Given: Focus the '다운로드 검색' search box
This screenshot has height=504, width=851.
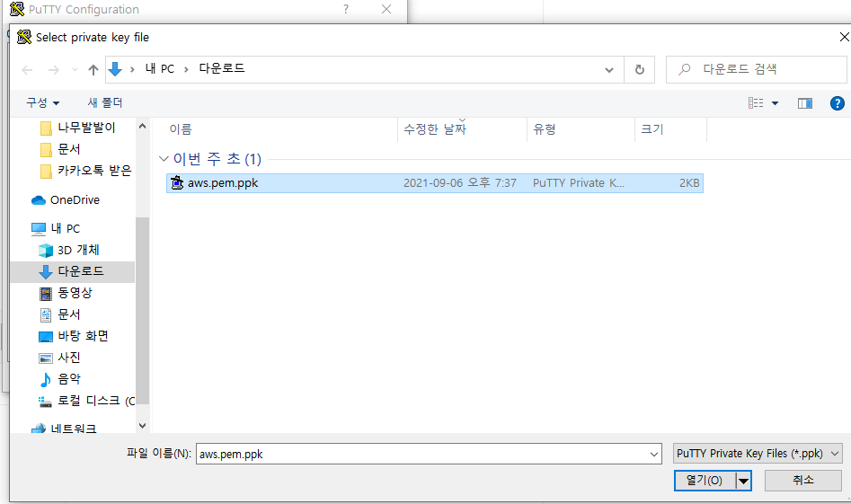Looking at the screenshot, I should pyautogui.click(x=756, y=69).
